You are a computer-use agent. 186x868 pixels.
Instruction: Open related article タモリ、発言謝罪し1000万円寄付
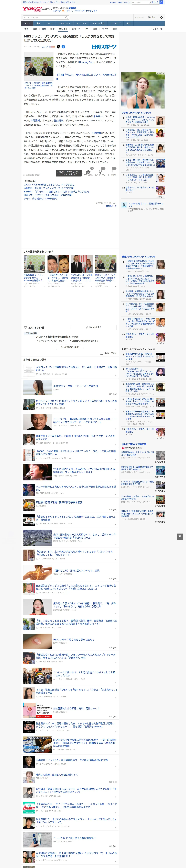[x=41, y=198]
